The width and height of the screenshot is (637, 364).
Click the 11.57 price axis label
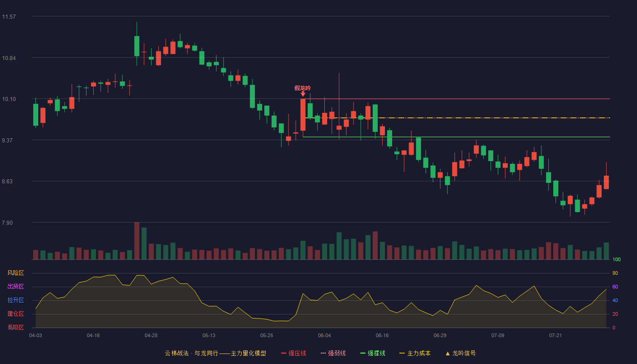9,17
